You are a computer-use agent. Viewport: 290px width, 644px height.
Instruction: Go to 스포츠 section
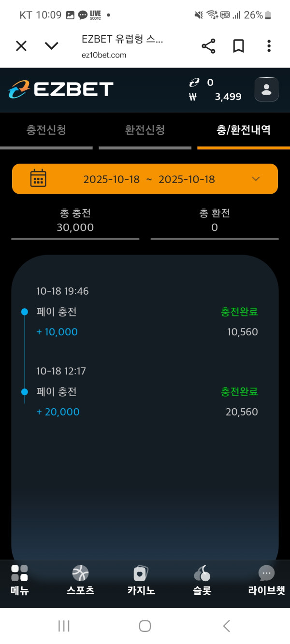pyautogui.click(x=80, y=579)
